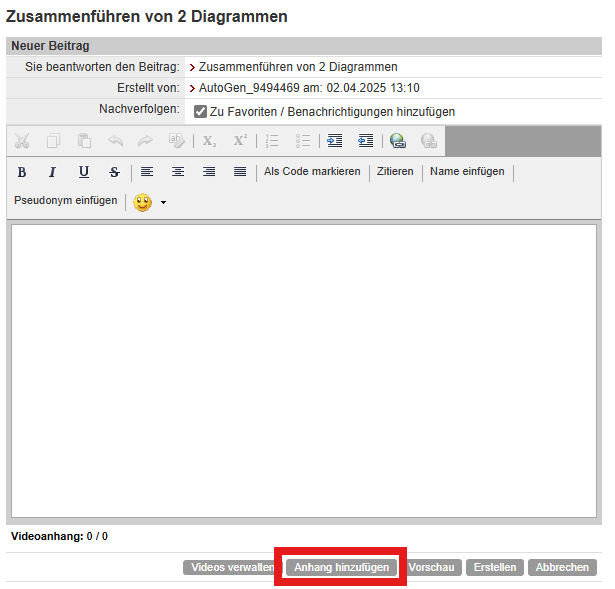The width and height of the screenshot is (615, 589).
Task: Click the Videoanhang: 0 / 0 text
Action: pos(59,536)
